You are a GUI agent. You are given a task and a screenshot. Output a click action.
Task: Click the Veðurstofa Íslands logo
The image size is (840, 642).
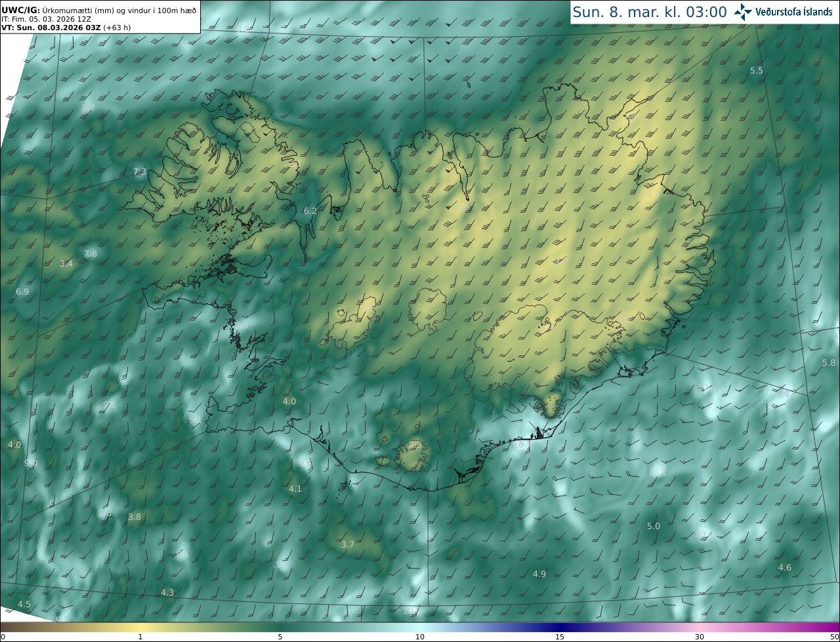click(x=783, y=12)
